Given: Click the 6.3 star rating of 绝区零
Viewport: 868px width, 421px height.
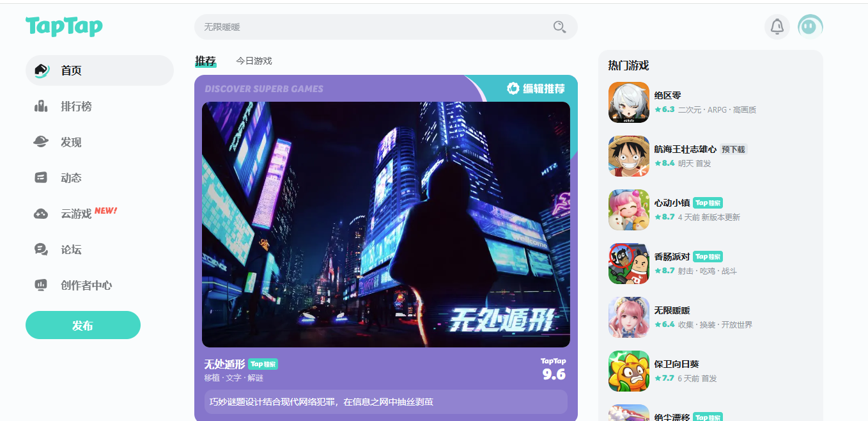Looking at the screenshot, I should [x=665, y=109].
